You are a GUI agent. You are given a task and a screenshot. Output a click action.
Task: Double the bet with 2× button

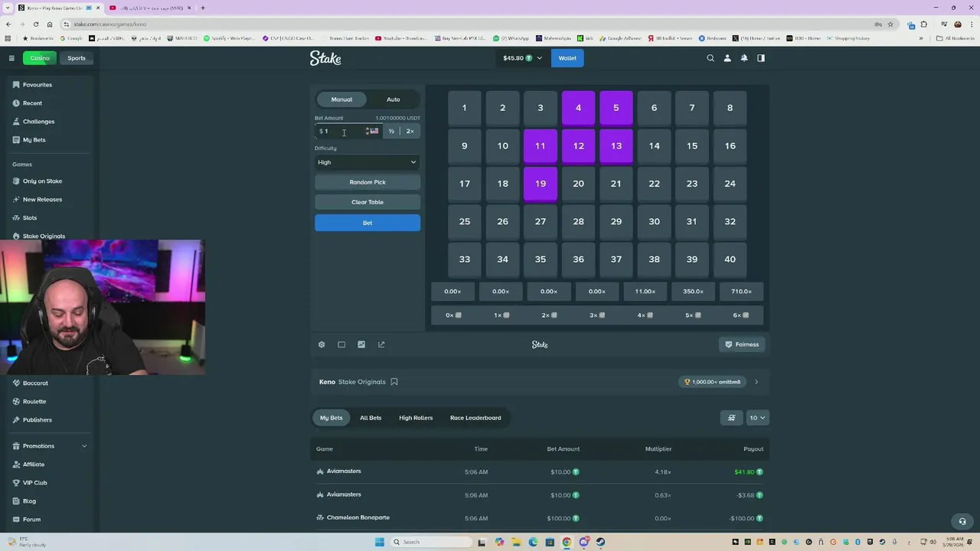[x=410, y=132]
